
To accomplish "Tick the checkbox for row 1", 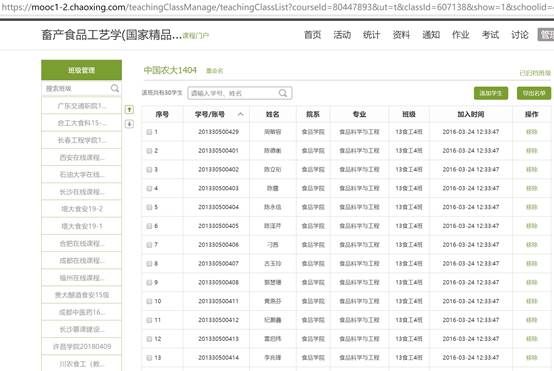I will [x=149, y=132].
